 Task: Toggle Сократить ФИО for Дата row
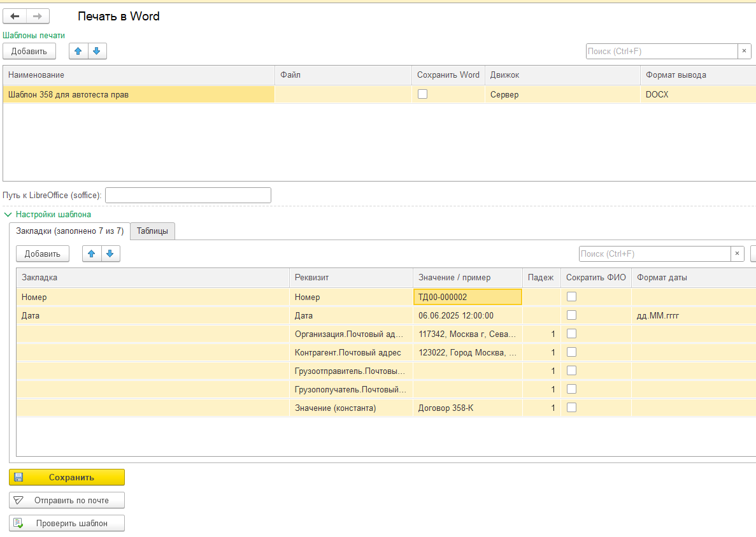(x=571, y=315)
